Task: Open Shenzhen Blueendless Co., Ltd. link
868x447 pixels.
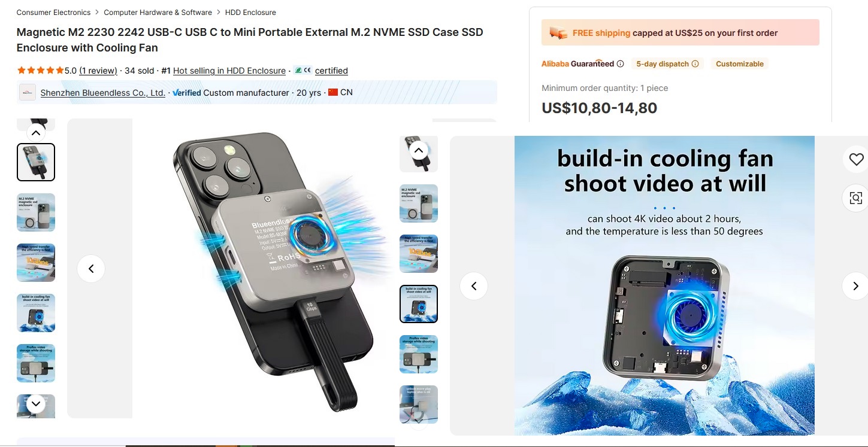Action: tap(102, 93)
